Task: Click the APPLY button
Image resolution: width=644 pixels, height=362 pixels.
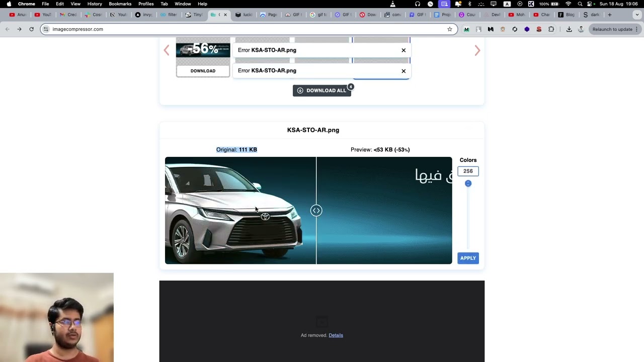Action: 468,258
